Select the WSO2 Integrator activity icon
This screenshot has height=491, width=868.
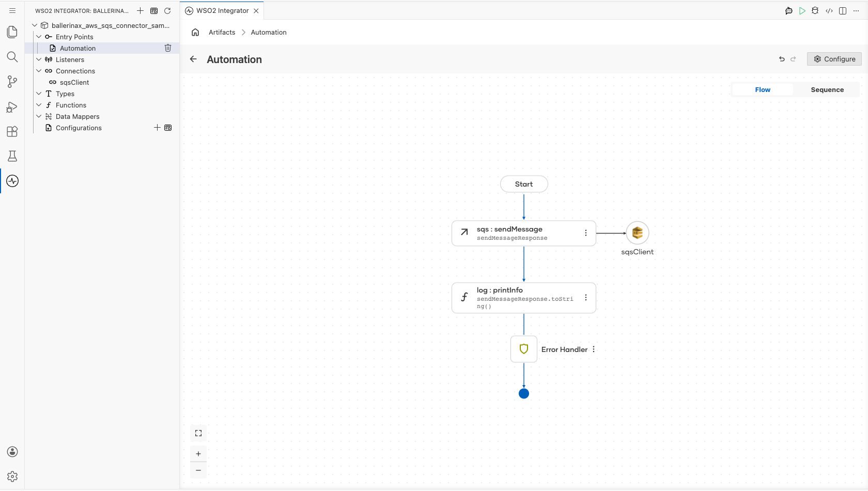pyautogui.click(x=12, y=181)
